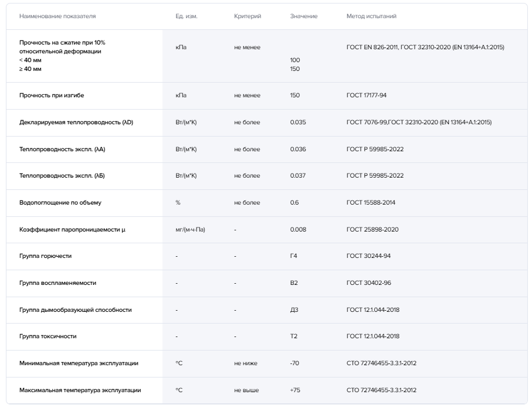
Task: Click the '+75' maximum temperature value
Action: (295, 390)
